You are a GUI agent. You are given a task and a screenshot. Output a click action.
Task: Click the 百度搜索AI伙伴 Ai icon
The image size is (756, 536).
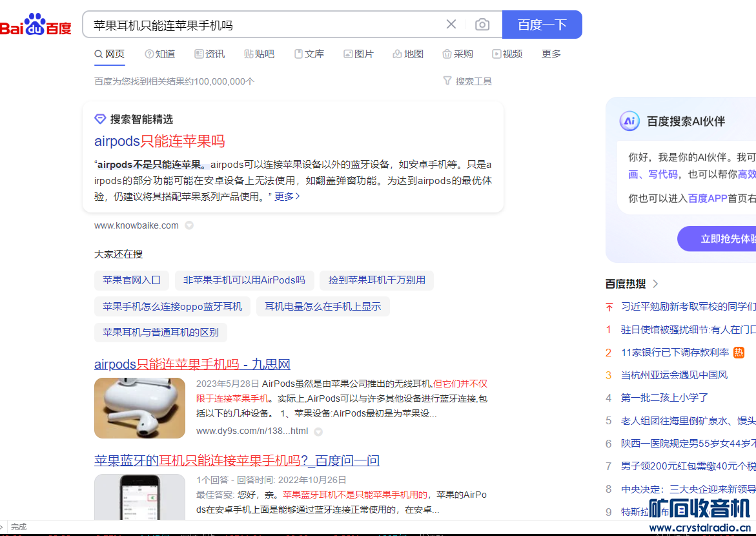[629, 121]
